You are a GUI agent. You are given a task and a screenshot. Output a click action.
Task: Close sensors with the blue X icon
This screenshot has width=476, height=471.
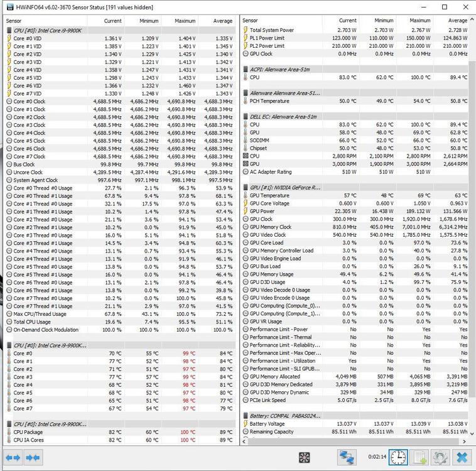(462, 458)
